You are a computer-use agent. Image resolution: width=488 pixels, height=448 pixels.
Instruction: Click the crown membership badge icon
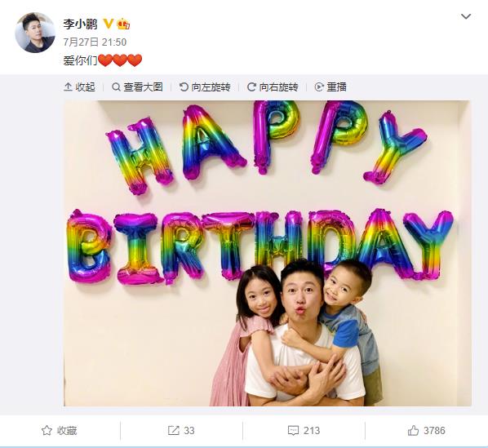[x=123, y=24]
